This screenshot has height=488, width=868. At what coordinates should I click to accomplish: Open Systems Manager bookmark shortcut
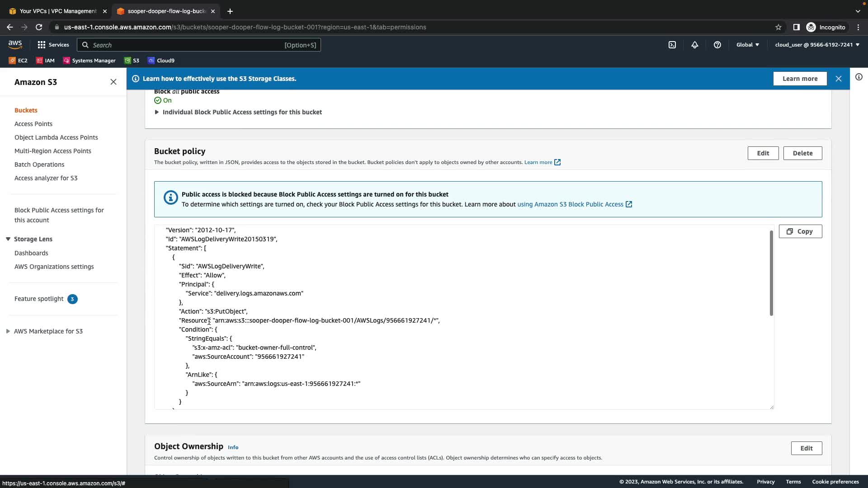(x=89, y=61)
